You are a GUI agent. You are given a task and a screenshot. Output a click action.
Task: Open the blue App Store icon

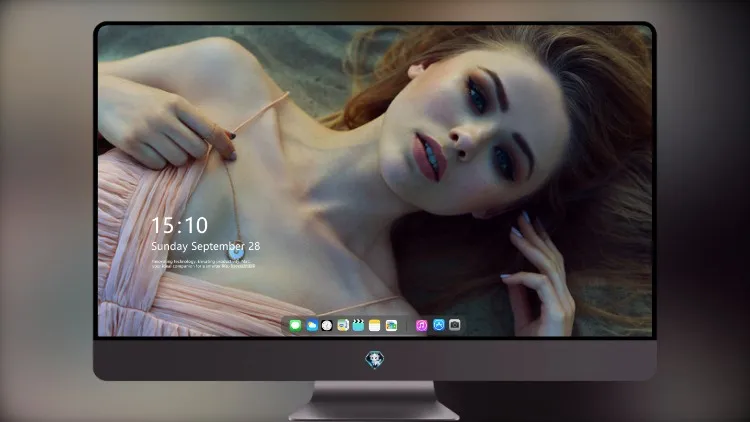[x=439, y=325]
